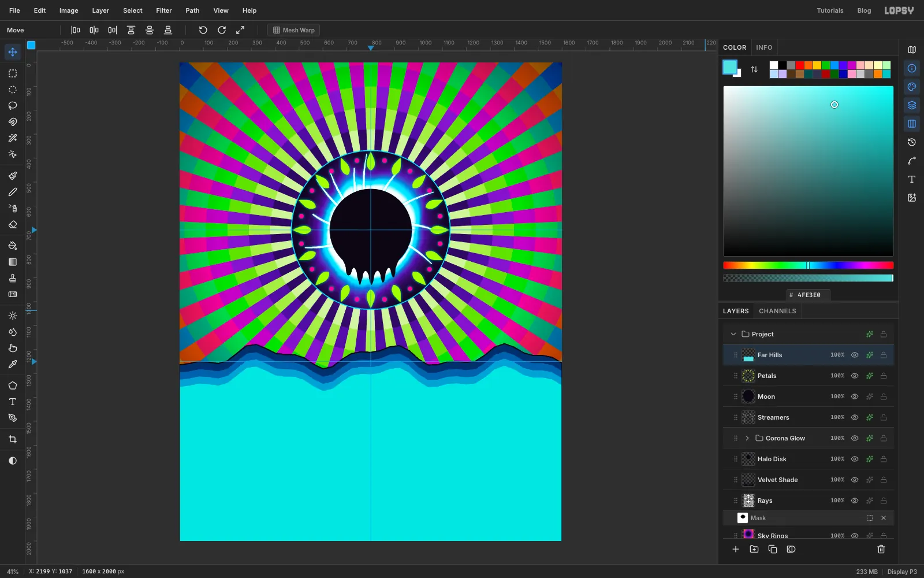Image resolution: width=924 pixels, height=578 pixels.
Task: Select the Rectangular Marquee tool
Action: (x=13, y=73)
